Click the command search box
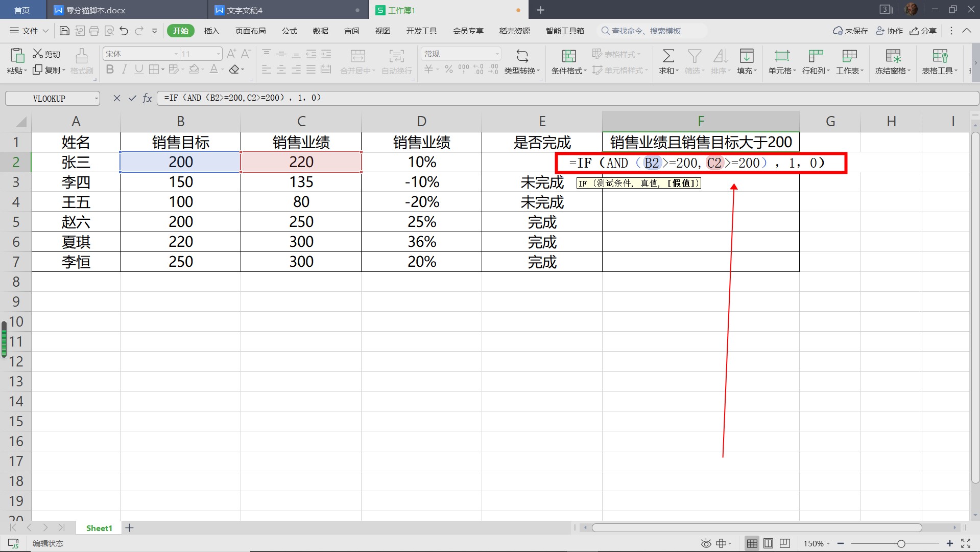The width and height of the screenshot is (980, 552). click(x=651, y=31)
